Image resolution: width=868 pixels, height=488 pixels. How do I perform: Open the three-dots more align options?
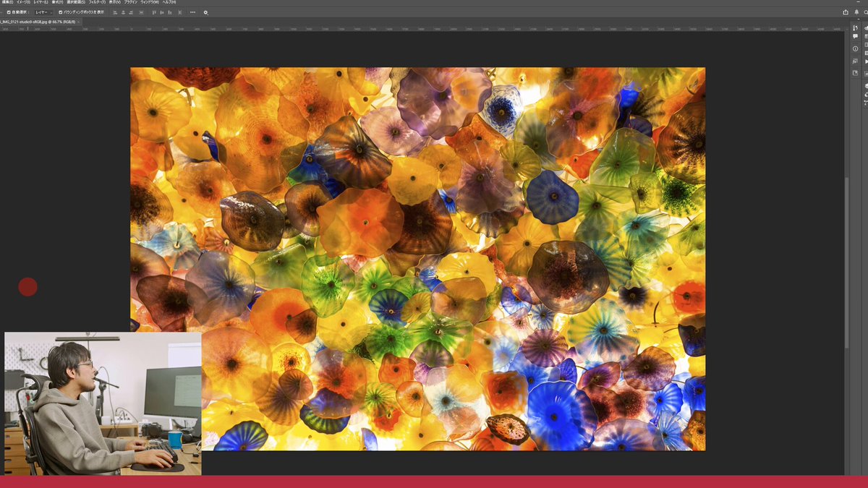tap(192, 12)
